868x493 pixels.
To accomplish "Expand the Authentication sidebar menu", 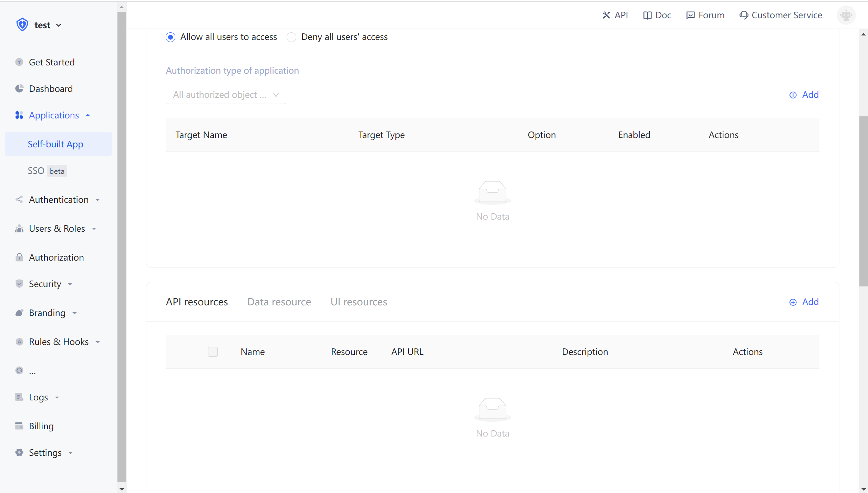I will click(59, 200).
